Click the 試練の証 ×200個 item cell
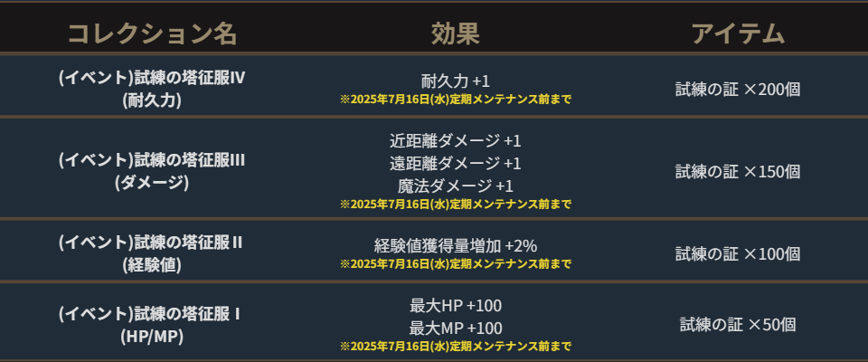This screenshot has height=362, width=868. coord(737,90)
